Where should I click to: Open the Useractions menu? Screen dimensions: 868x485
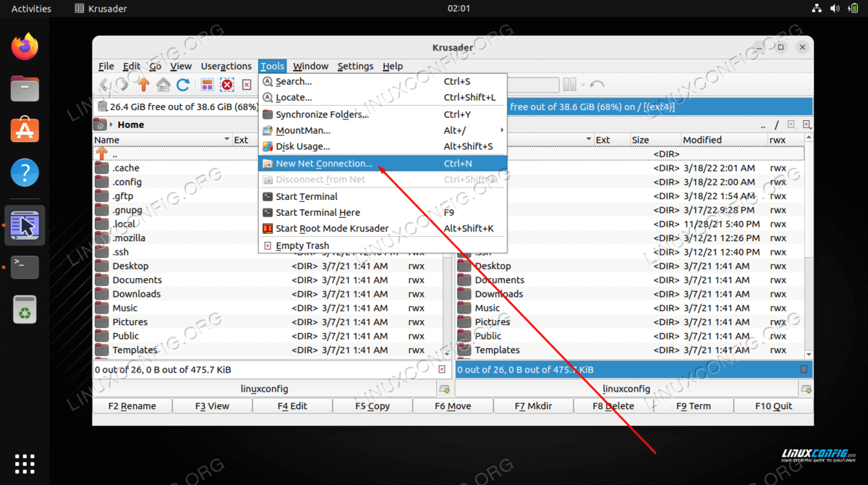coord(226,66)
